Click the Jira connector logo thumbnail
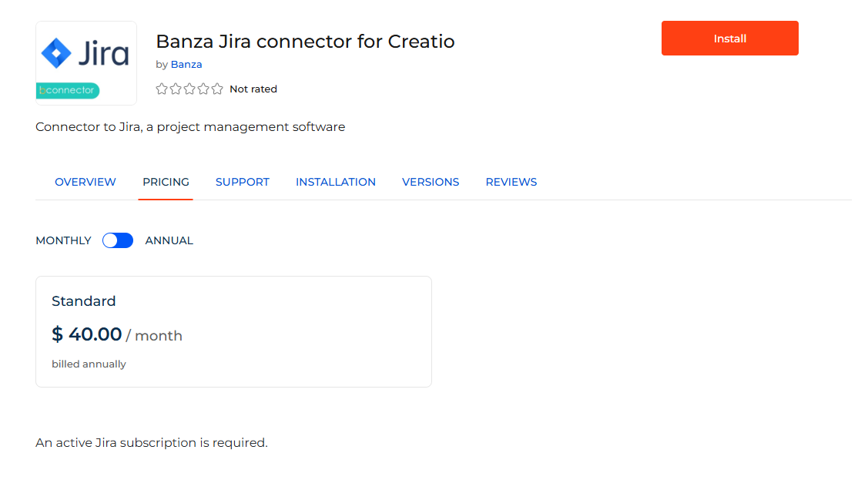The width and height of the screenshot is (868, 480). [x=86, y=63]
